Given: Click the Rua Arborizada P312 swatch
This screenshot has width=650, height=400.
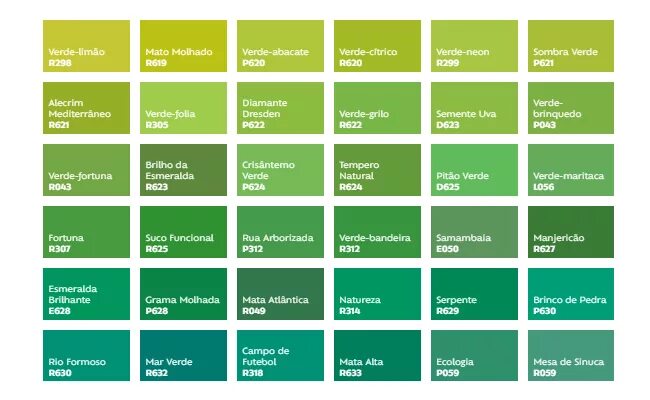Looking at the screenshot, I should (280, 232).
